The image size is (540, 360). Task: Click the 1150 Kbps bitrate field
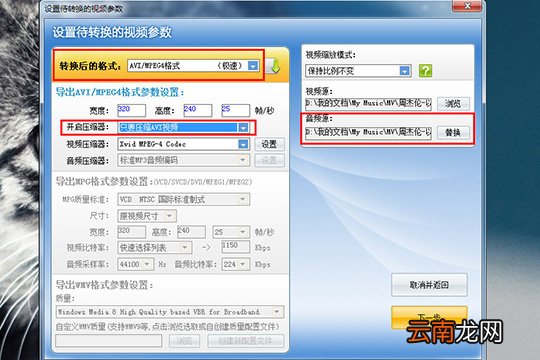pyautogui.click(x=236, y=247)
